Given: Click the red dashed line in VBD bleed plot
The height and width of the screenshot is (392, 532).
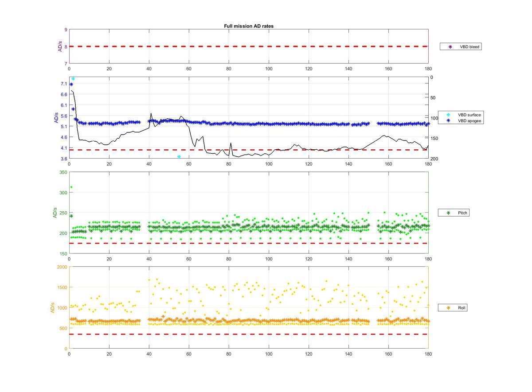Looking at the screenshot, I should tap(249, 46).
